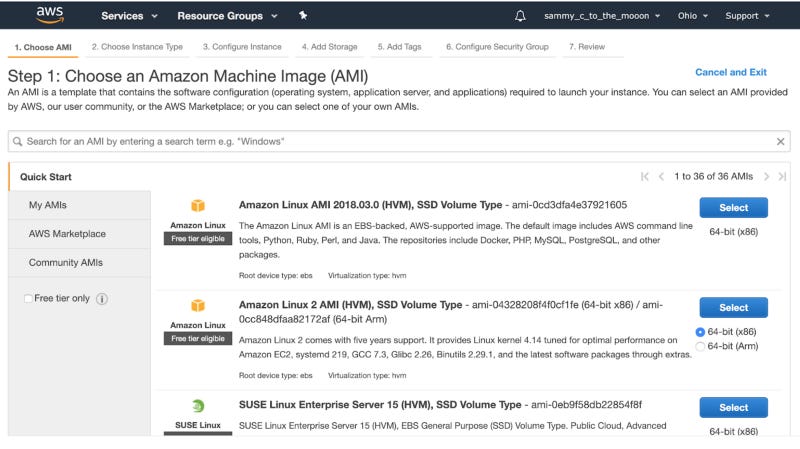Open 5. Add Tags tab
800x449 pixels.
pyautogui.click(x=399, y=46)
